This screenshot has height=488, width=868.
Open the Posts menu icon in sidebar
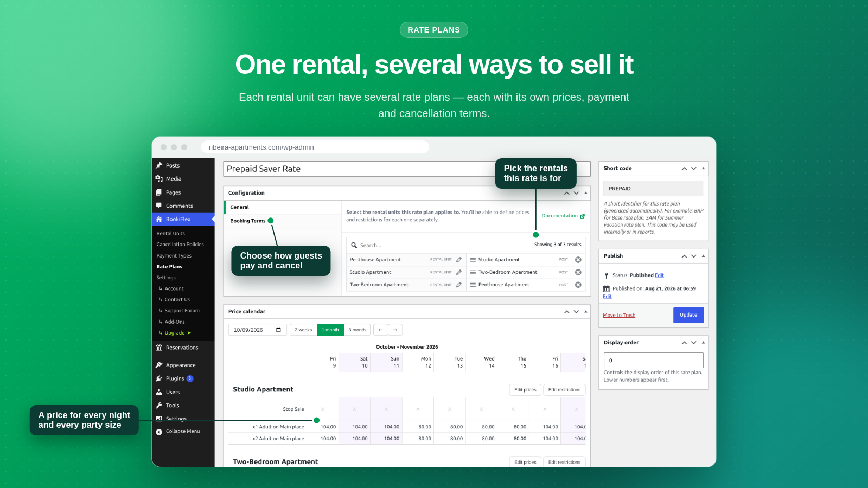pyautogui.click(x=159, y=165)
